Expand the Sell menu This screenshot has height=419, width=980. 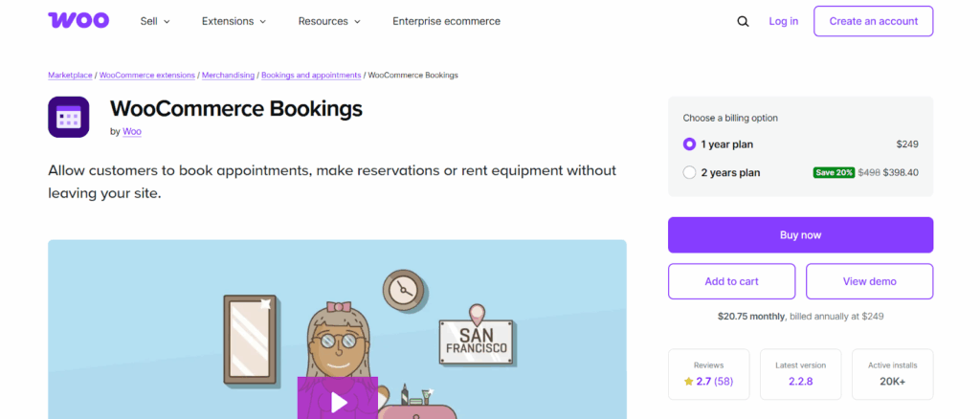155,21
